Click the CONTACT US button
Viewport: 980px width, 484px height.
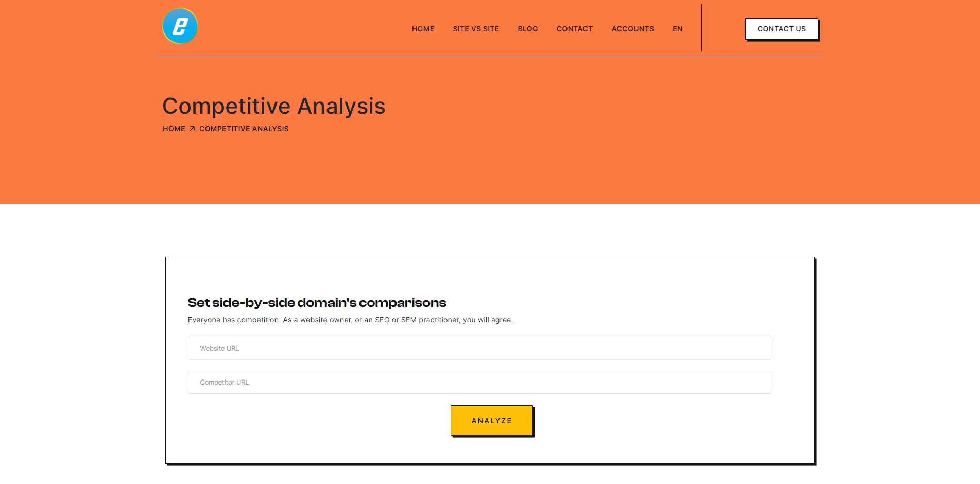pyautogui.click(x=782, y=29)
